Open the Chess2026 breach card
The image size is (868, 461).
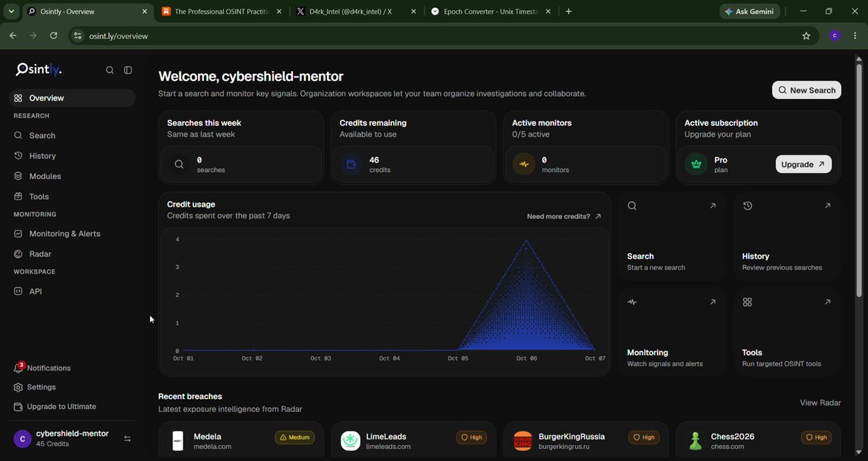(759, 441)
